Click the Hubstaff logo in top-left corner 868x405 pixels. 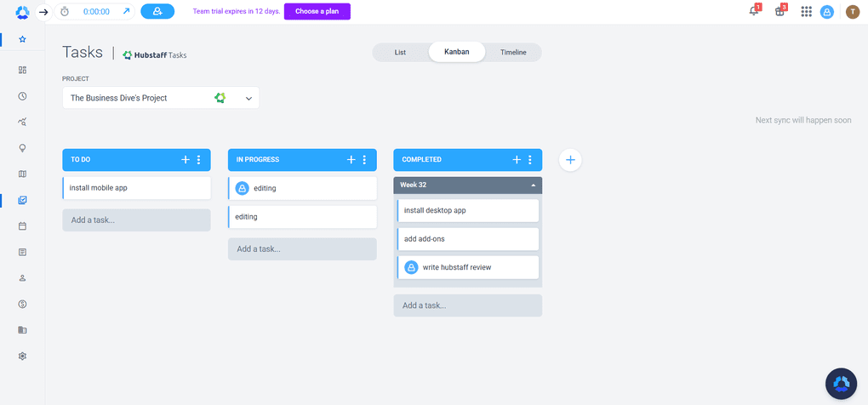[22, 11]
